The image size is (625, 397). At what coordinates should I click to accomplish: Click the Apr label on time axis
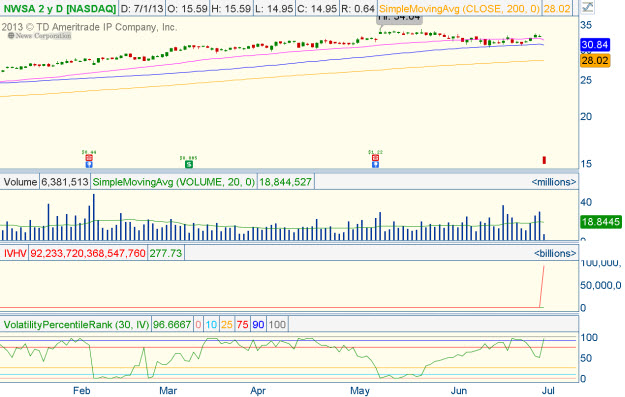(x=258, y=391)
